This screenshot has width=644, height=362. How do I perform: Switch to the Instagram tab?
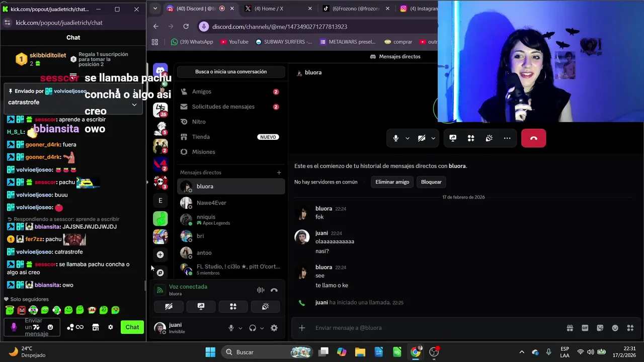point(419,9)
